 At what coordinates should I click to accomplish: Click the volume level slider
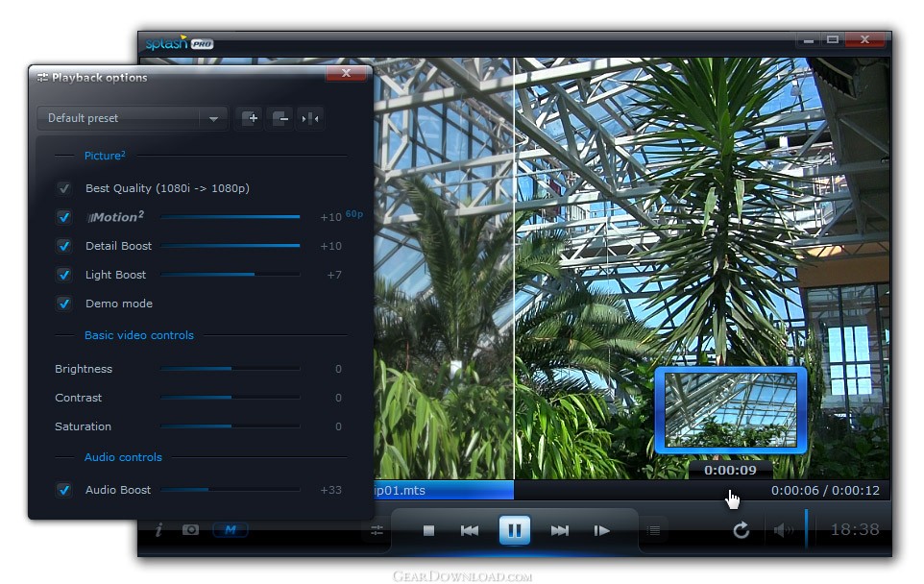click(806, 530)
